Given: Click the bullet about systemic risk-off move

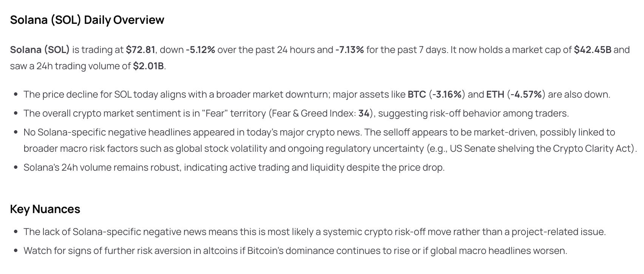Looking at the screenshot, I should (314, 232).
